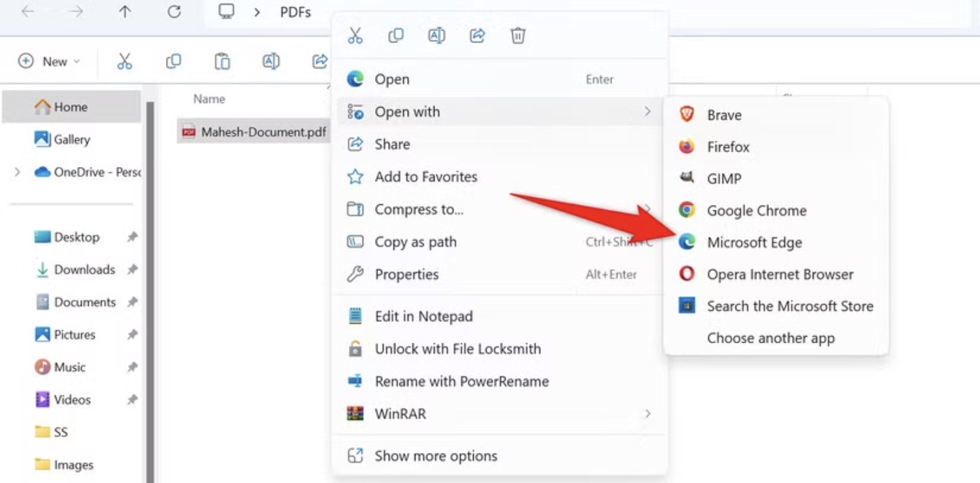Choose Share from the context menu
Viewport: 980px width, 483px height.
coord(499,144)
